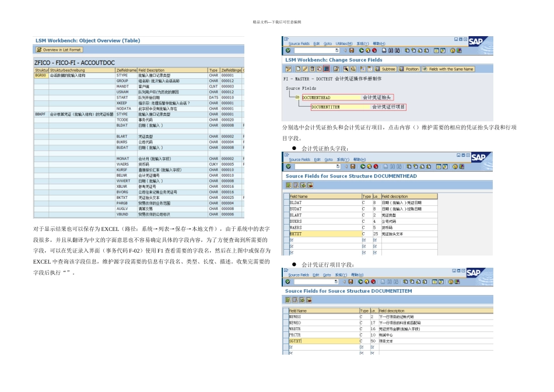Click highlighted BKTXT field name cell

click(325, 234)
